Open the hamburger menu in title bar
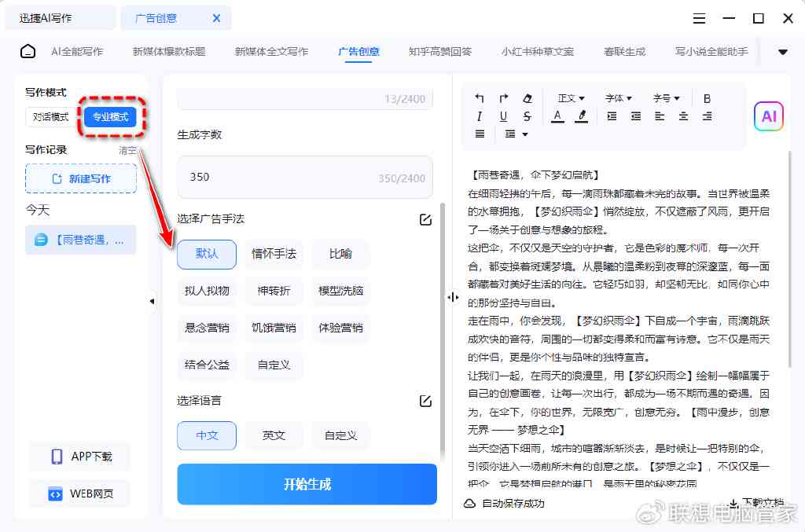The image size is (805, 532). click(699, 19)
